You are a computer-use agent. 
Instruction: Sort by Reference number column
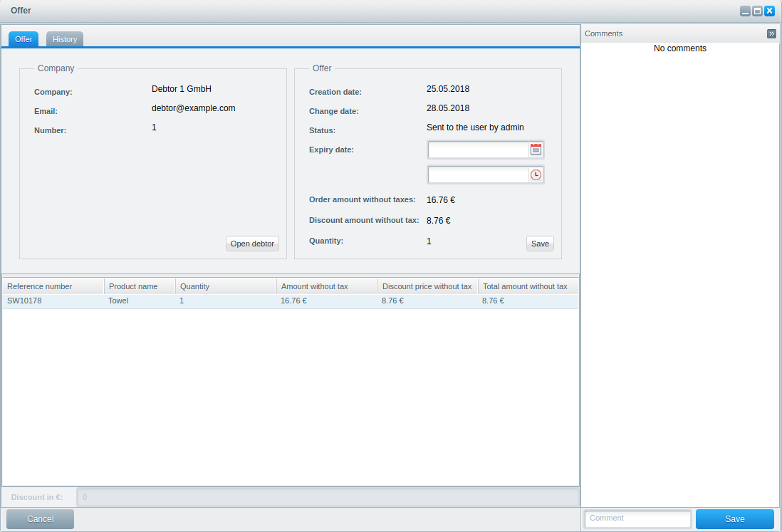[53, 286]
